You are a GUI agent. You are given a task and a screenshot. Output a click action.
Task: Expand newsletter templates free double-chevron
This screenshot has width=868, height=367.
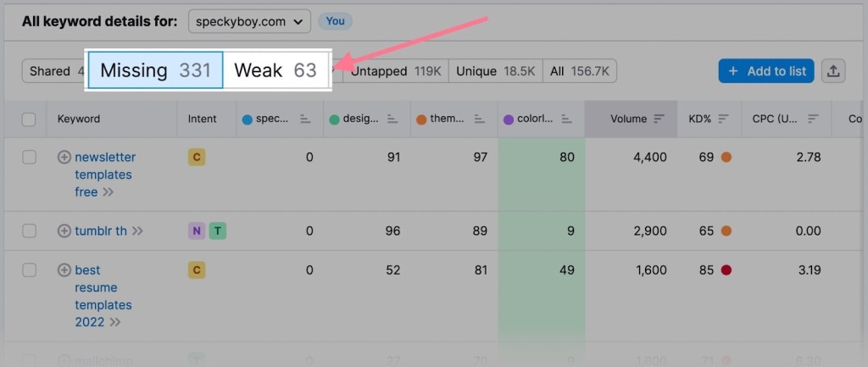[108, 192]
